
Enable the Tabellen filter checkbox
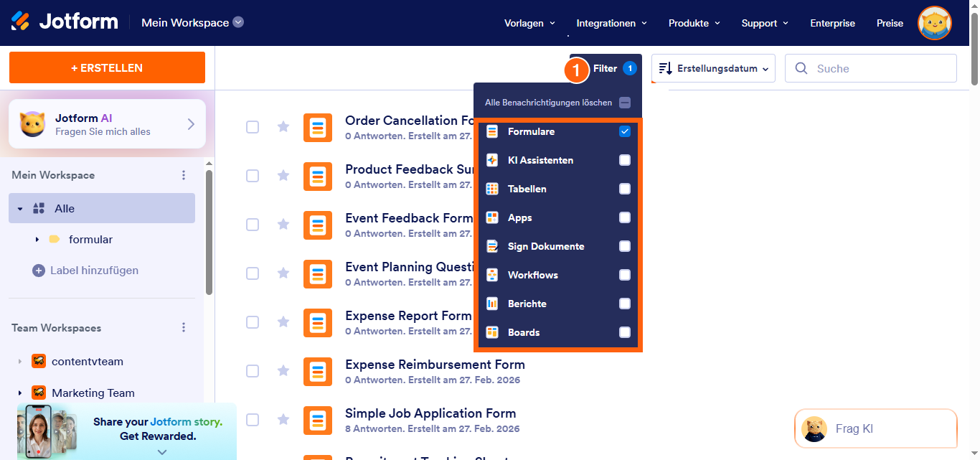[x=625, y=188]
